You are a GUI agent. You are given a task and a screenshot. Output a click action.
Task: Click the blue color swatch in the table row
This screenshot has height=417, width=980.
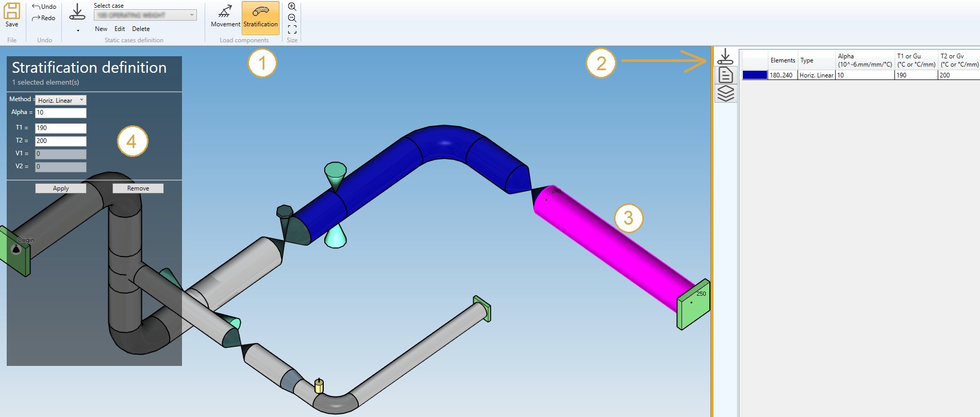[x=755, y=75]
